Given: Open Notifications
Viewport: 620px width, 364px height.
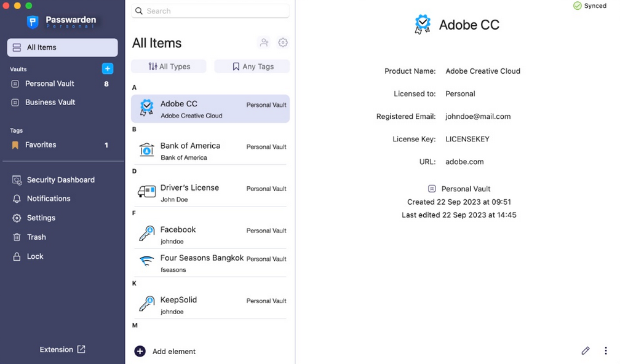Looking at the screenshot, I should (42, 199).
